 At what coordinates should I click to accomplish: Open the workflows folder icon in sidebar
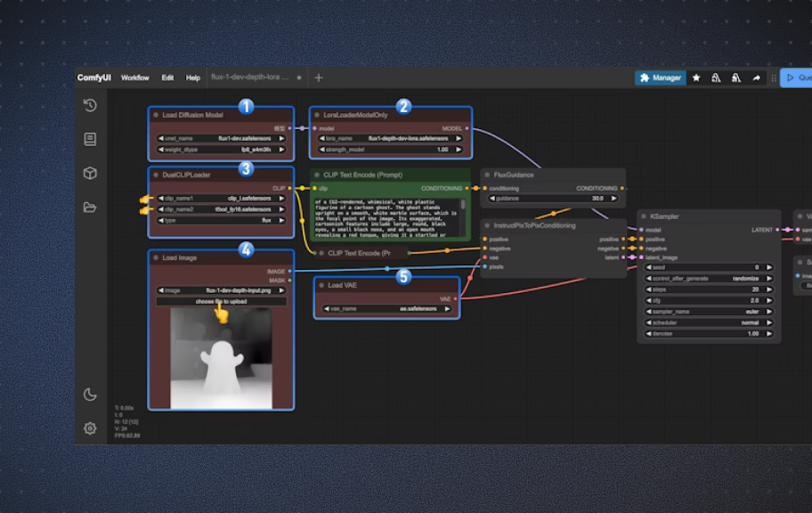pyautogui.click(x=90, y=208)
